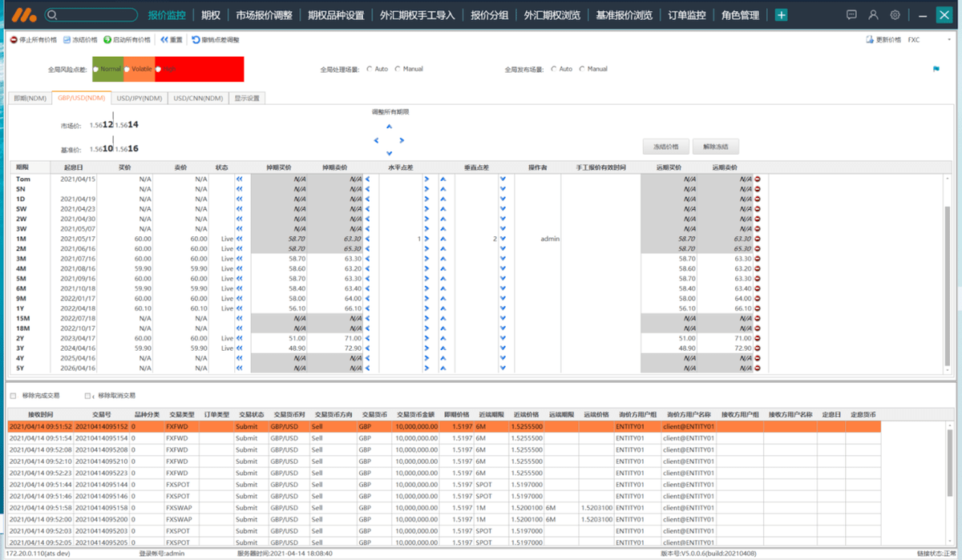
Task: Click the red High risk swatch
Action: pyautogui.click(x=200, y=69)
